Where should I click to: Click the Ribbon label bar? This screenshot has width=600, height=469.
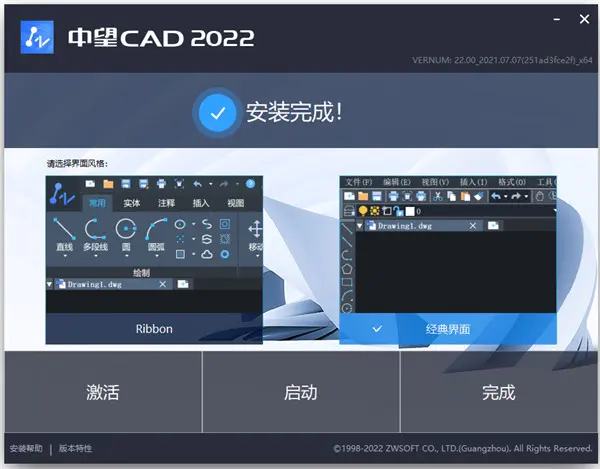154,329
